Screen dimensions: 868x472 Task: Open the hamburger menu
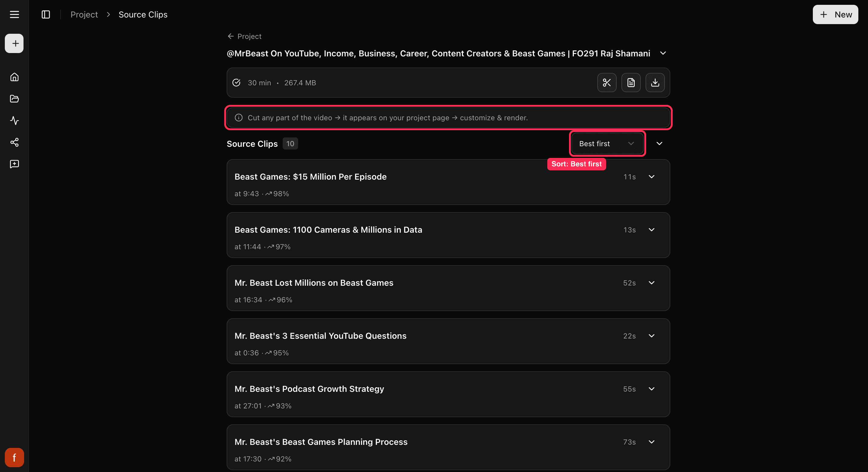(x=14, y=14)
